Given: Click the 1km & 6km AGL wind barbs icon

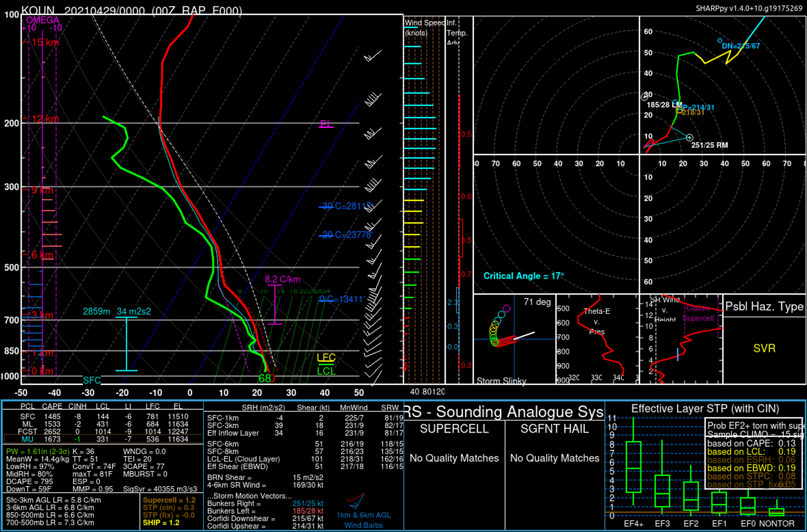Looking at the screenshot, I should [356, 501].
